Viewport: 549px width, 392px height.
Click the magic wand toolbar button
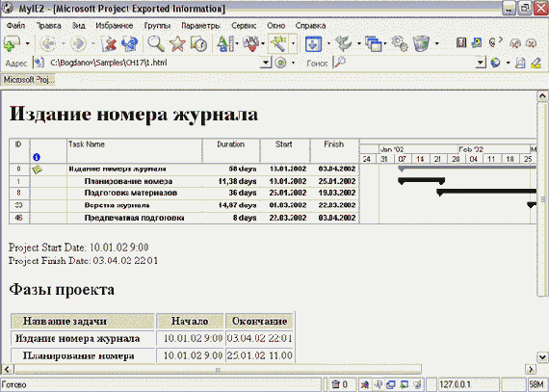coord(278,43)
